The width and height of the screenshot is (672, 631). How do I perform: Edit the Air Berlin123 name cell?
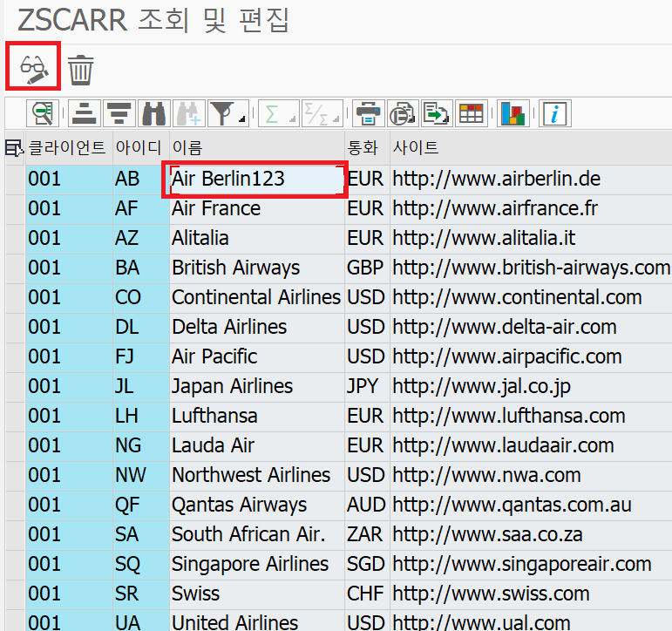pos(257,180)
